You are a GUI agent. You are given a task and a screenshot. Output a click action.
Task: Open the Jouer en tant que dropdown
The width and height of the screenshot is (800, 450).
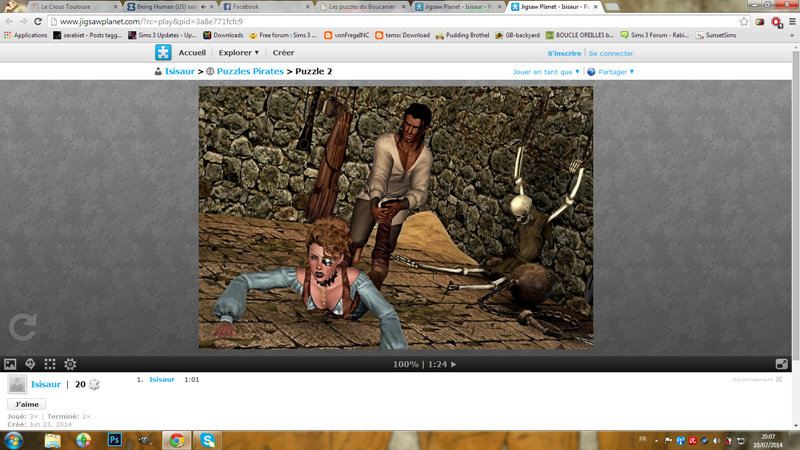tap(546, 72)
